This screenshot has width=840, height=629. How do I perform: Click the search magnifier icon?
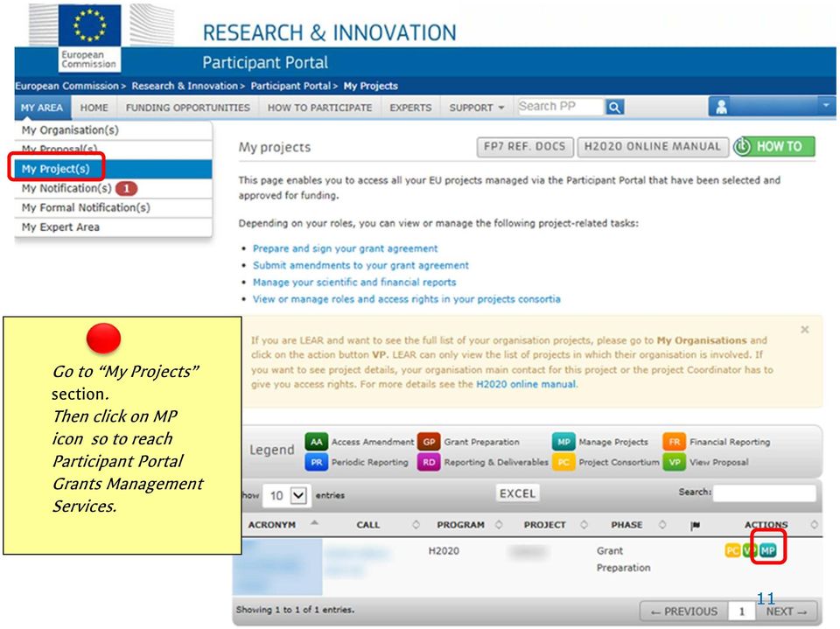click(x=614, y=107)
